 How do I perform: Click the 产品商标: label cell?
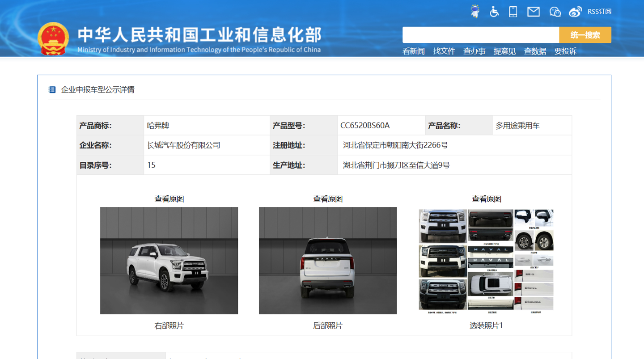(110, 126)
